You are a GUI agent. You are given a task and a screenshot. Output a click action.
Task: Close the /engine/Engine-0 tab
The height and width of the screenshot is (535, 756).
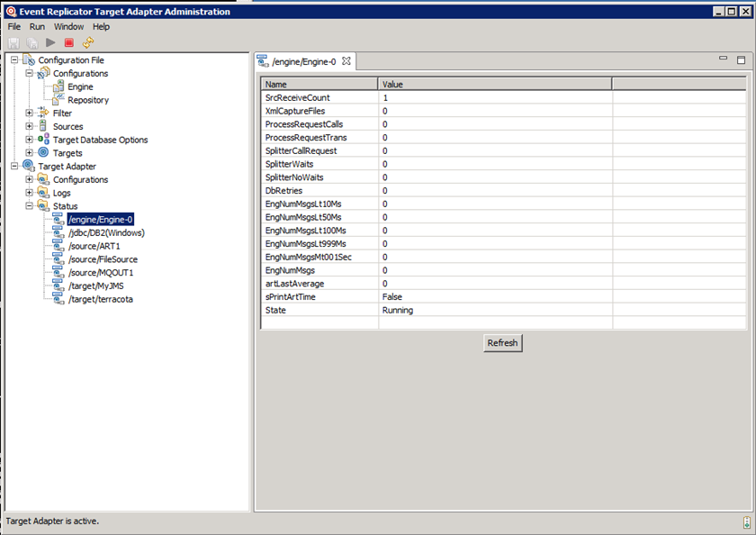tap(346, 61)
